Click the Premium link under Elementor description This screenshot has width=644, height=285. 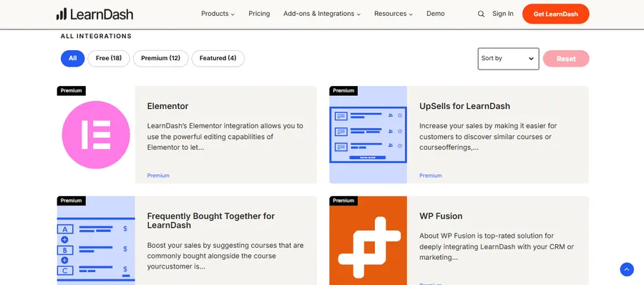pos(158,175)
